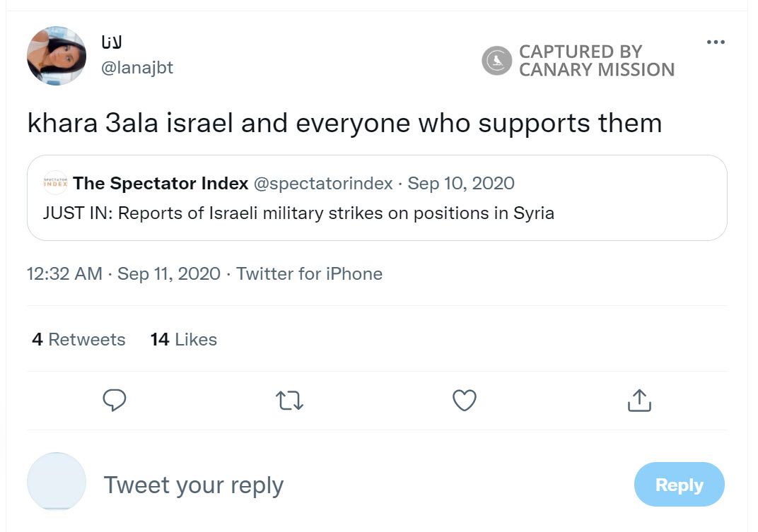
Task: Open the quoted tweet about Syria strikes
Action: click(x=298, y=213)
